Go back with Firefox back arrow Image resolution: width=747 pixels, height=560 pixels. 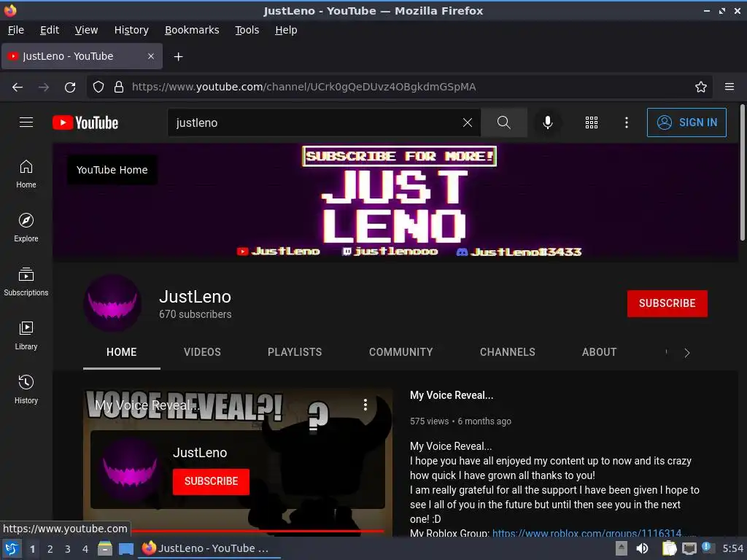18,87
